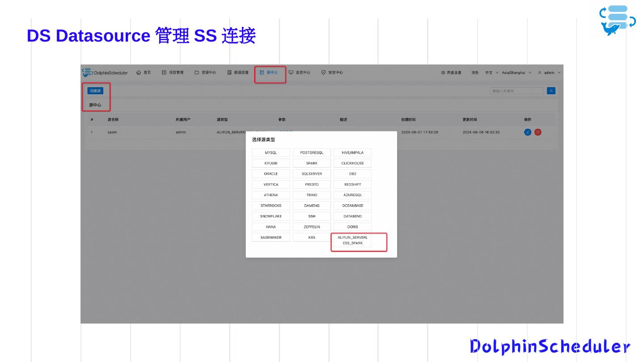The width and height of the screenshot is (644, 362).
Task: Toggle the 深色 dark theme
Action: (x=475, y=72)
